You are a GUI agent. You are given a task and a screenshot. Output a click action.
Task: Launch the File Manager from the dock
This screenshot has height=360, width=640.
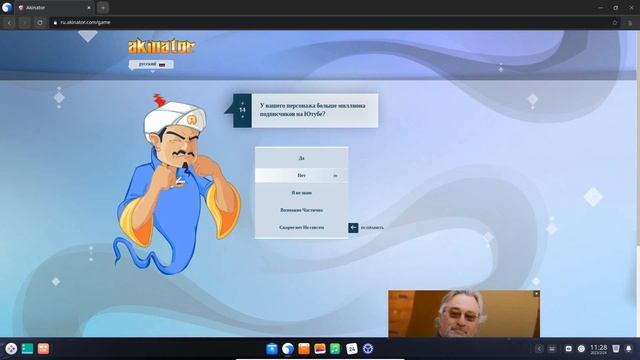pyautogui.click(x=272, y=349)
